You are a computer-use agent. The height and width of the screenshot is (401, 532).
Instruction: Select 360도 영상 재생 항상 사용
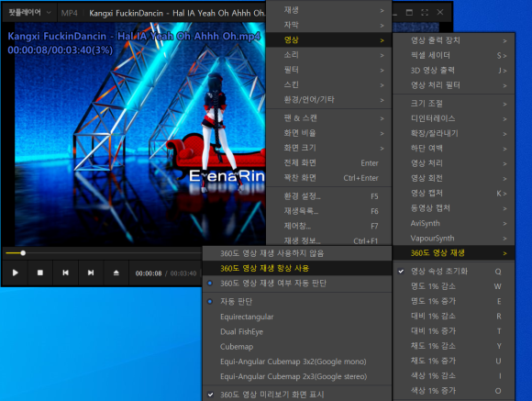pos(297,268)
